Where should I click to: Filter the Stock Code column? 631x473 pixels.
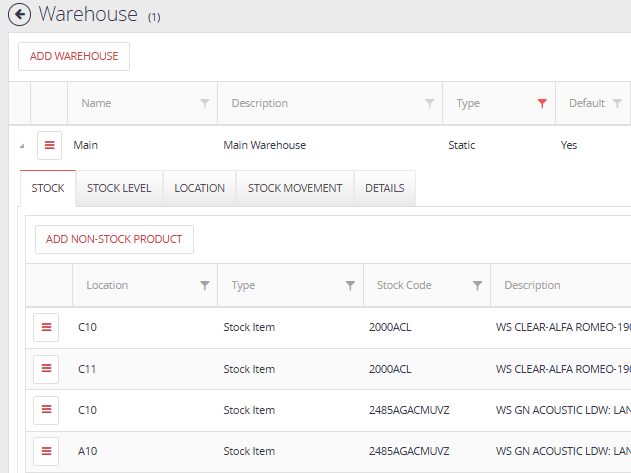pos(477,285)
